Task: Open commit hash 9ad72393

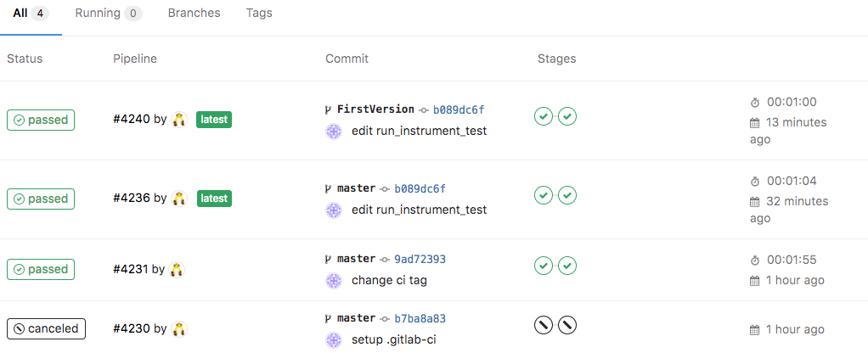Action: tap(420, 259)
